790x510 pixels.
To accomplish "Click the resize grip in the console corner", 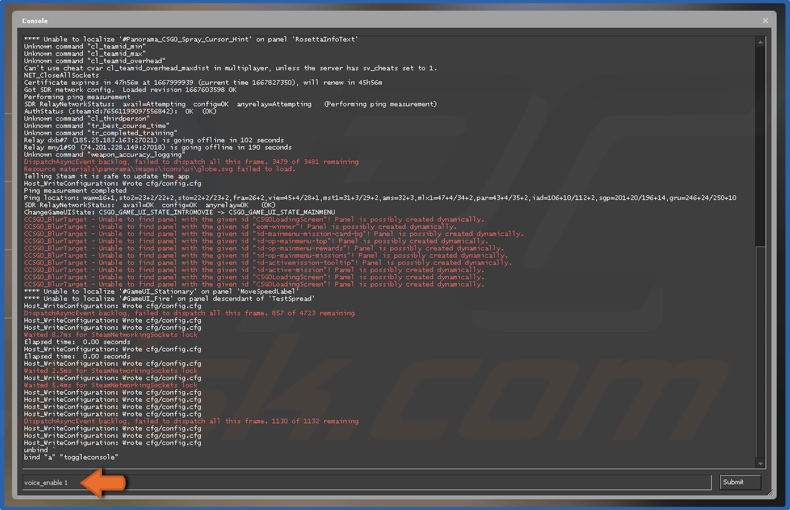I will (x=770, y=493).
